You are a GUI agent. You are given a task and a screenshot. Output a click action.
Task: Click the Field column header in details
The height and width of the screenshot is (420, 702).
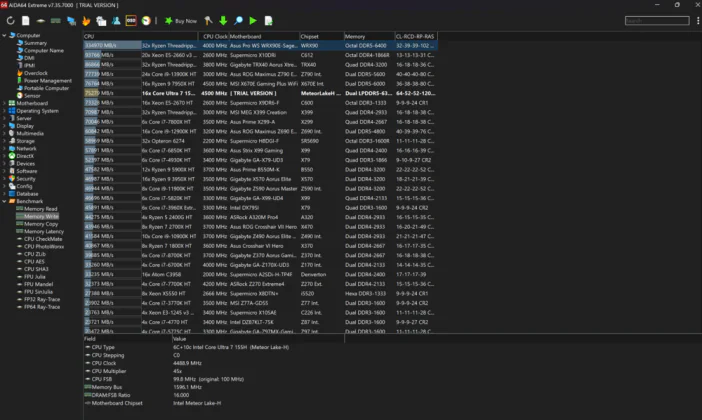(x=127, y=339)
